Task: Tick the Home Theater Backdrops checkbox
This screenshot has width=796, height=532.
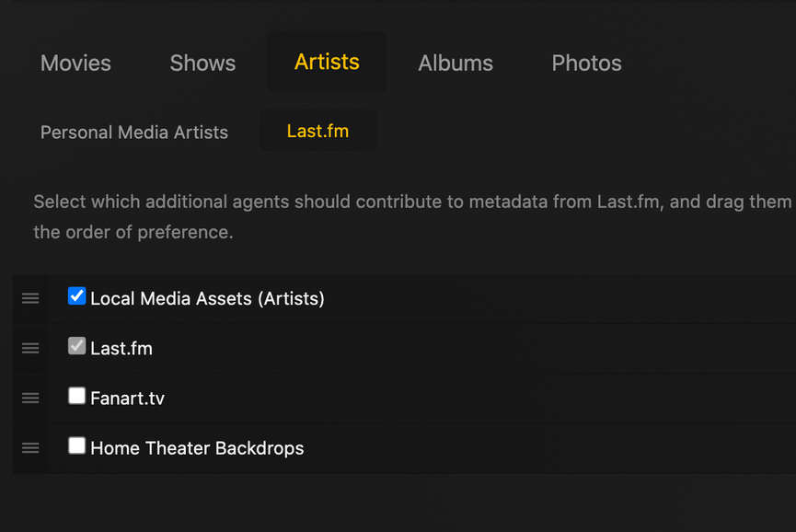Action: click(77, 446)
